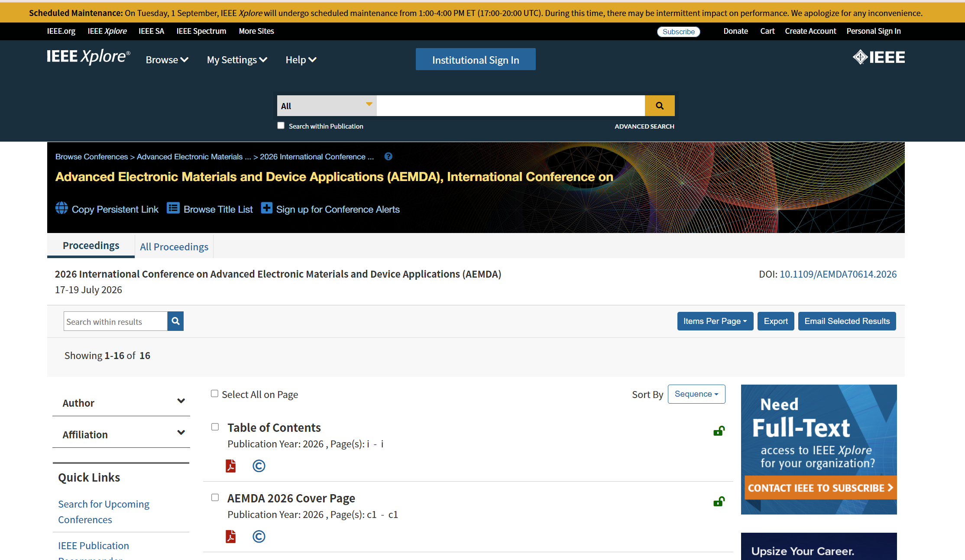
Task: Open the Items Per Page dropdown
Action: [715, 321]
